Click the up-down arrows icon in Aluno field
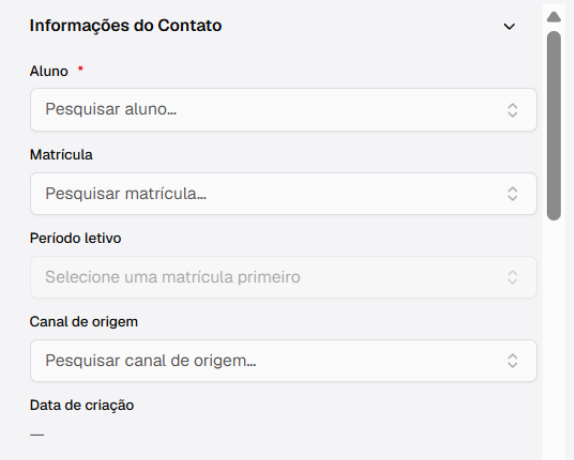 tap(512, 110)
